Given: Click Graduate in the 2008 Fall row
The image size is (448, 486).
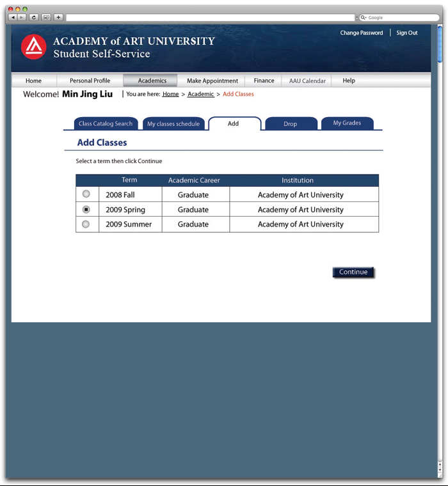Looking at the screenshot, I should [x=193, y=194].
